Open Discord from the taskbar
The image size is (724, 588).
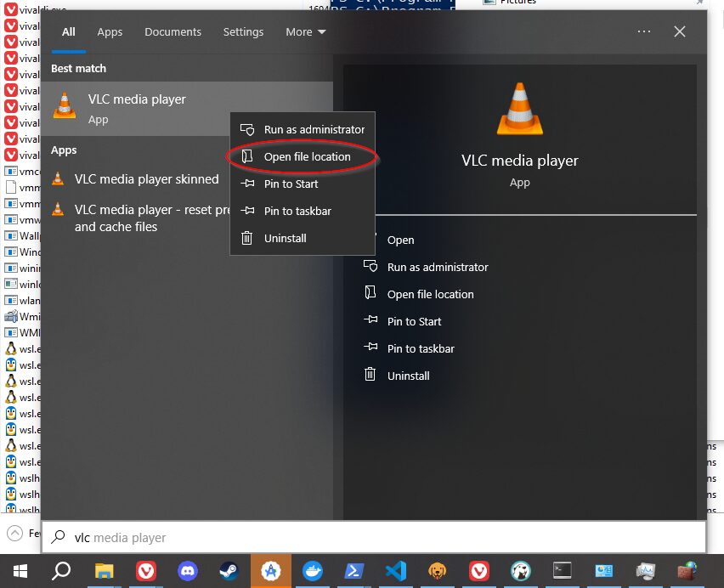(188, 571)
